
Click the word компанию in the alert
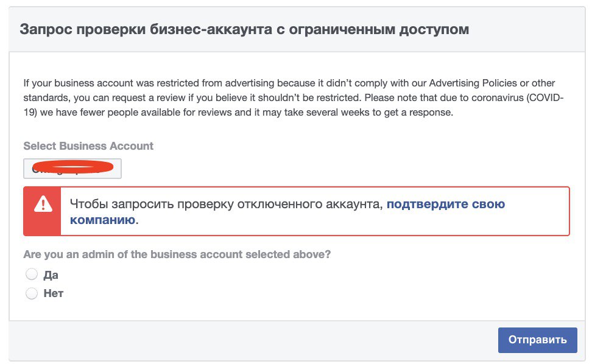pyautogui.click(x=103, y=220)
